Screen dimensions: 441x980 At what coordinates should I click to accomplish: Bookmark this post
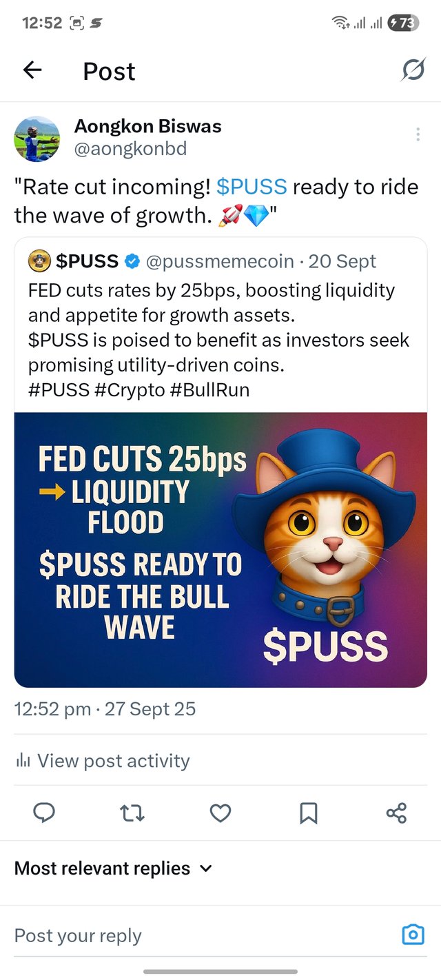pos(308,814)
